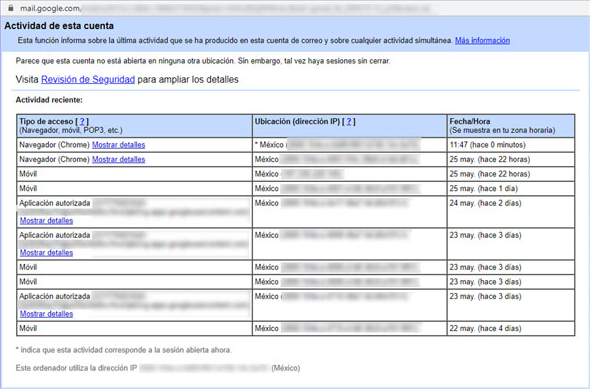Click the Móvil cell dated 22 may.
Image resolution: width=590 pixels, height=389 pixels.
[x=134, y=328]
